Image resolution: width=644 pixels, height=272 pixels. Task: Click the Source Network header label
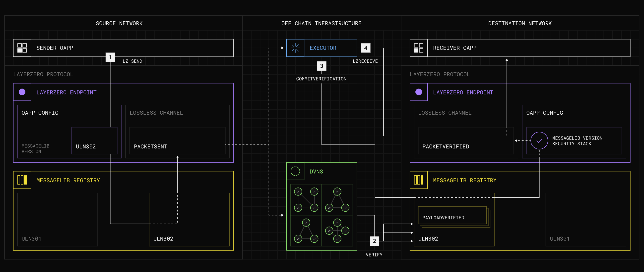click(x=119, y=23)
